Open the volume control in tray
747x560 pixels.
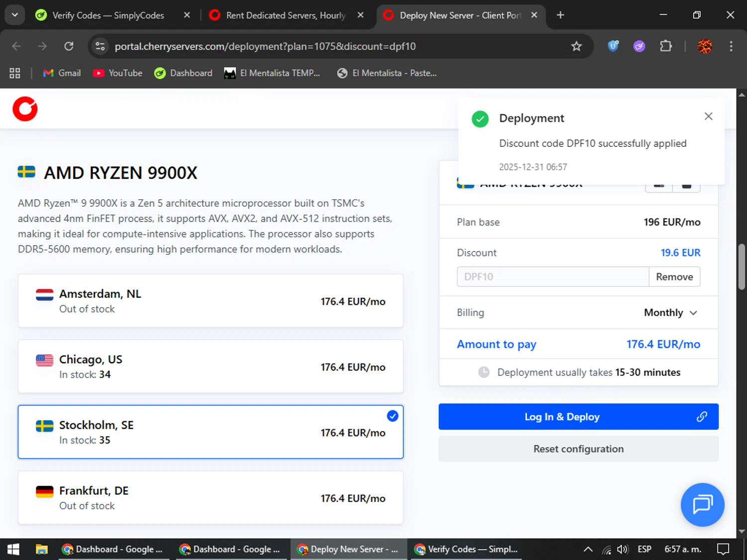click(622, 550)
